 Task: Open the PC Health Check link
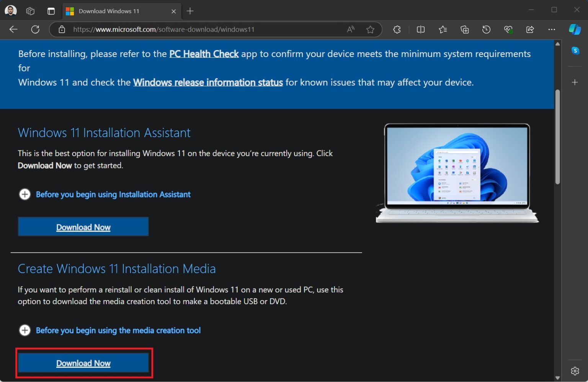pyautogui.click(x=204, y=54)
